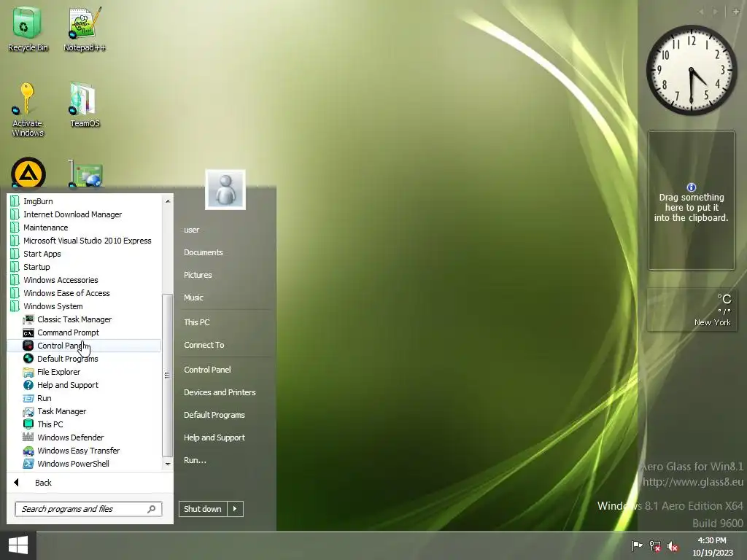Click the Search programs and files box
This screenshot has height=560, width=747.
[88, 509]
